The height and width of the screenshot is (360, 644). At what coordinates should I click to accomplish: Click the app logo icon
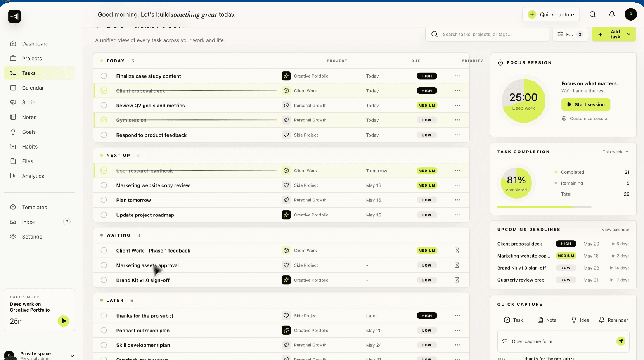[x=14, y=16]
